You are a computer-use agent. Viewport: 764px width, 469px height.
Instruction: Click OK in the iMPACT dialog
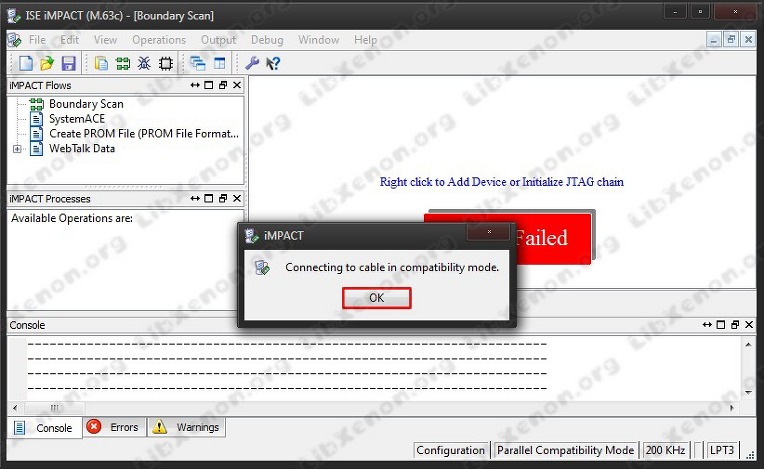[377, 298]
